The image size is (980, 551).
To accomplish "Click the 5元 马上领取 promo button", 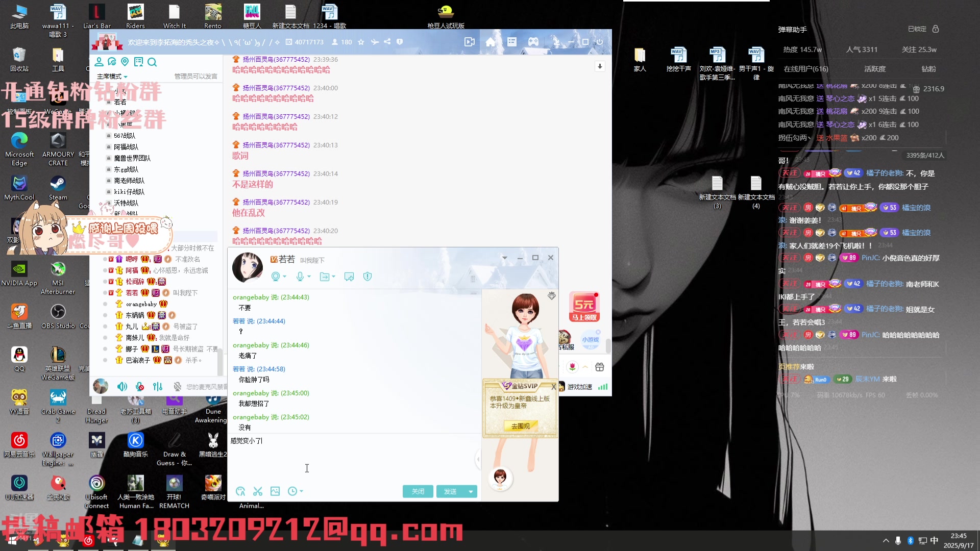I will [584, 307].
